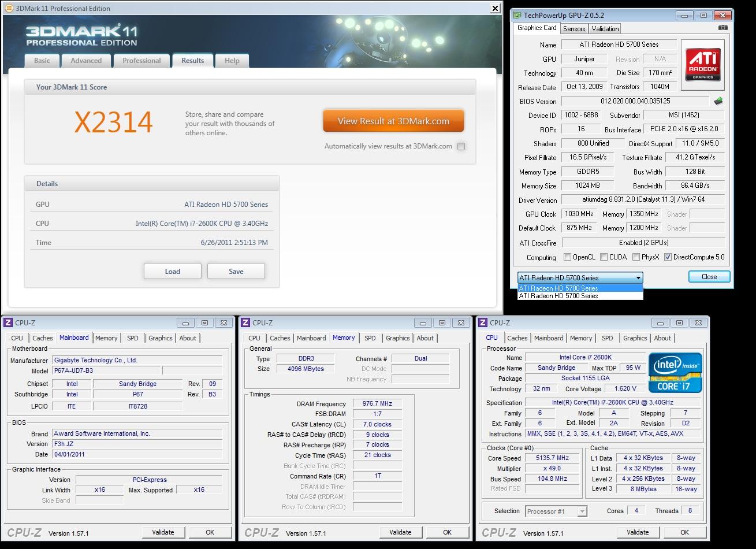Click the BIOS save chip icon in GPU-Z
This screenshot has height=549, width=756.
[x=718, y=101]
